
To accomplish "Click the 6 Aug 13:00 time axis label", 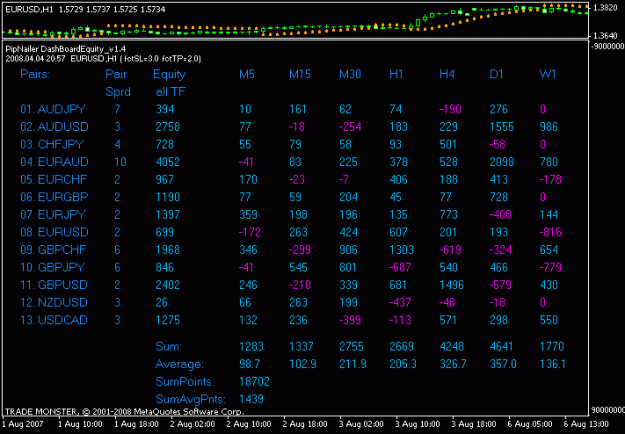I will (x=586, y=424).
